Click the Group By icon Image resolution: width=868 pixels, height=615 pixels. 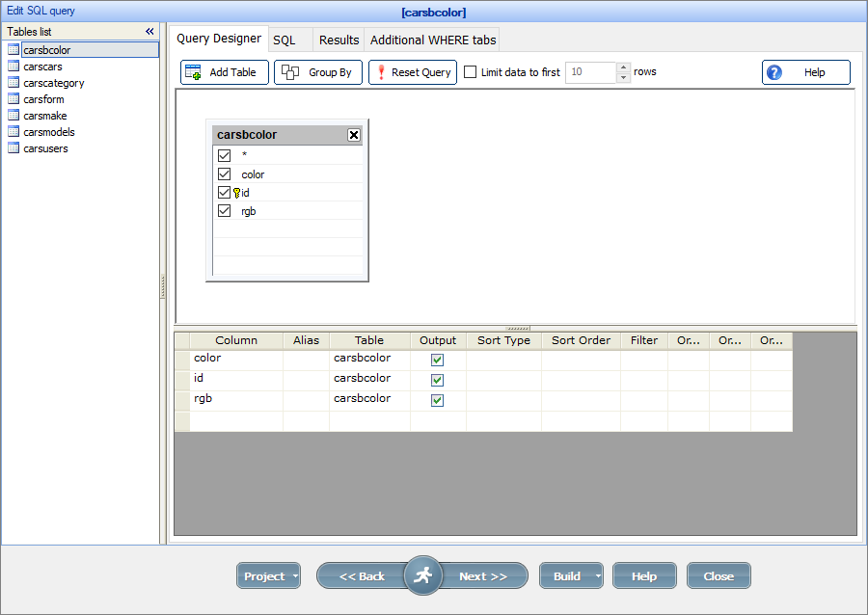pyautogui.click(x=287, y=71)
